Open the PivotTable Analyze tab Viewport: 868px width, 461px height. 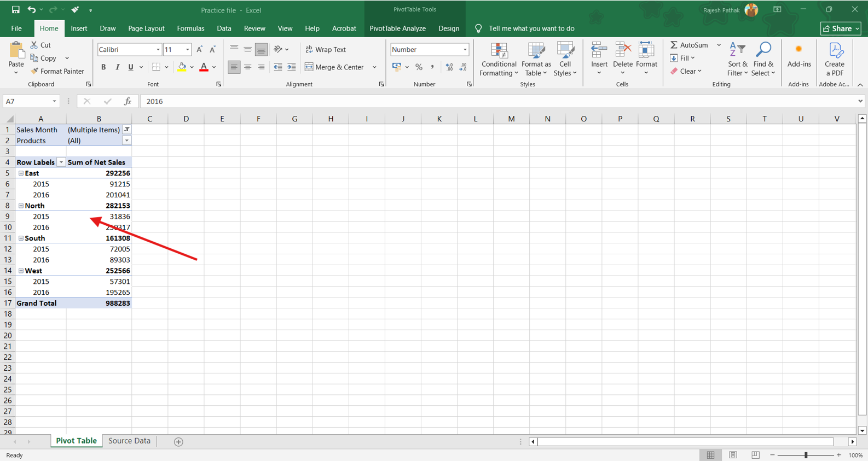(x=397, y=28)
